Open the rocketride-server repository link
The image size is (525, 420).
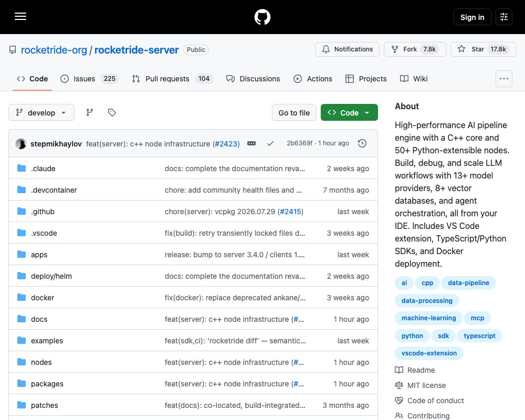(x=136, y=50)
